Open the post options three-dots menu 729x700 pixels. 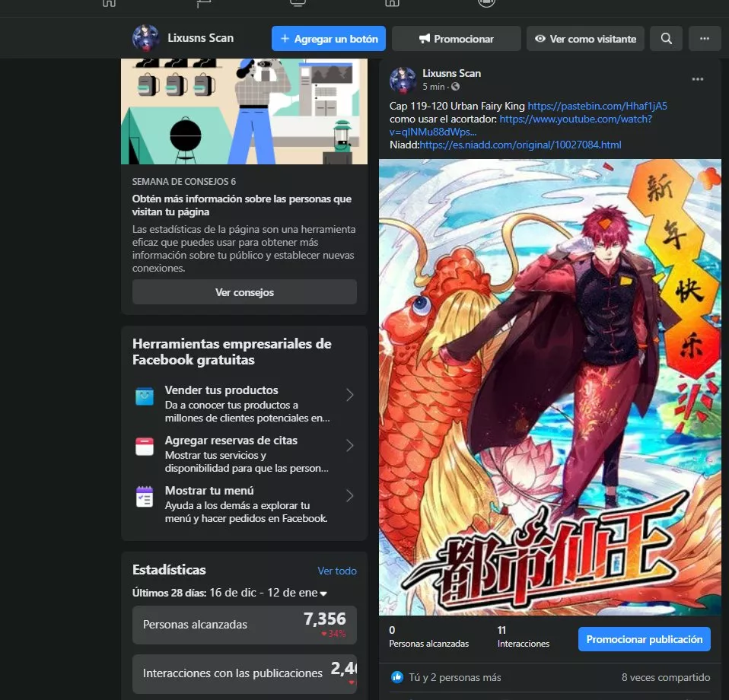(698, 79)
